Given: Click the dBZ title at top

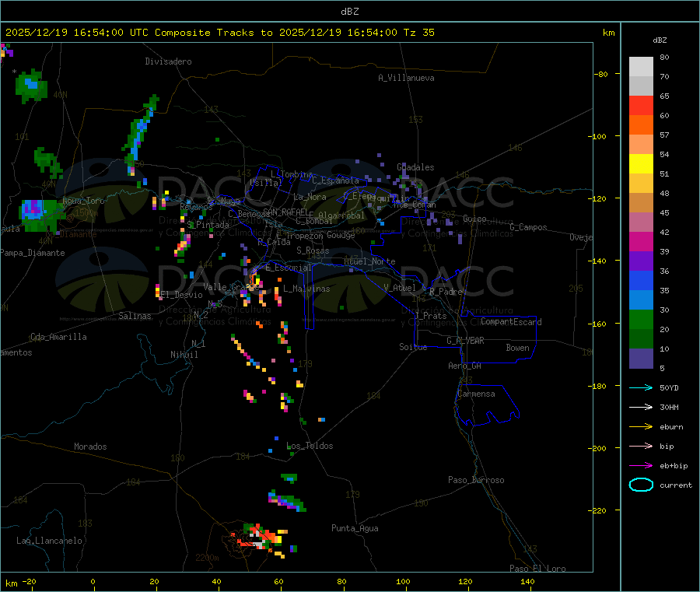Looking at the screenshot, I should pos(349,12).
